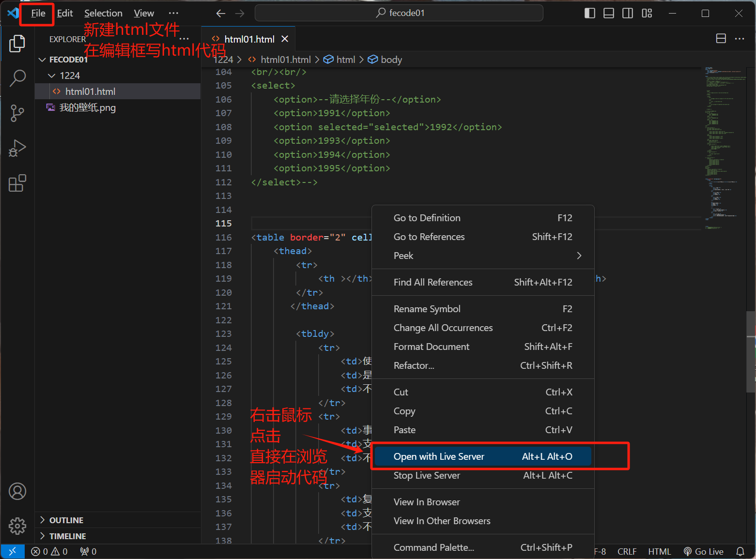This screenshot has width=756, height=559.
Task: Open the File menu
Action: click(37, 13)
